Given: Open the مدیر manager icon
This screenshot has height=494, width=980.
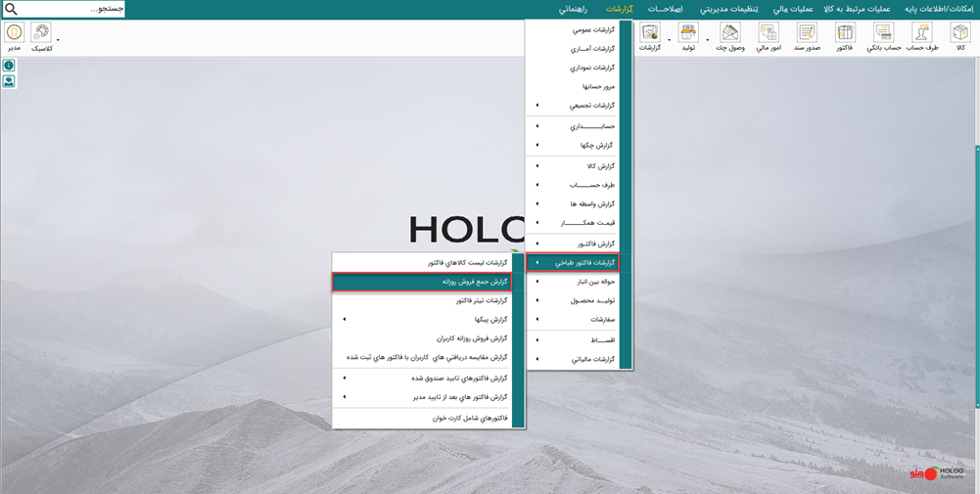Looking at the screenshot, I should pos(14,37).
